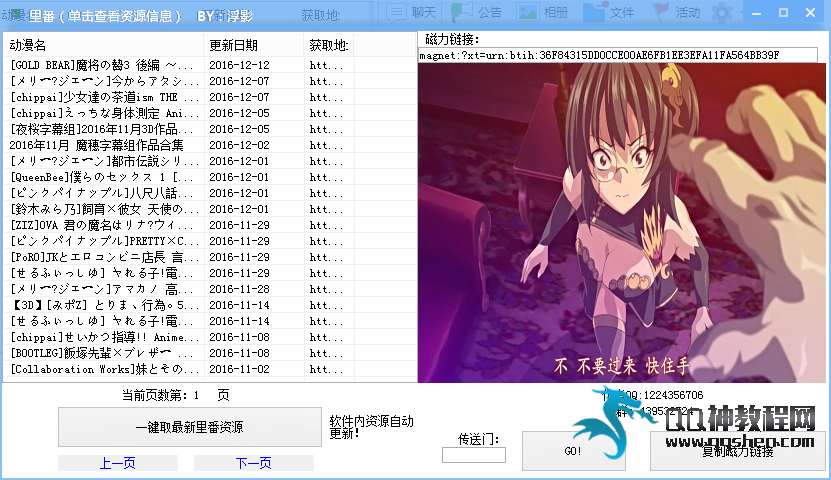Click the 获取地 column header
This screenshot has width=831, height=480.
pyautogui.click(x=329, y=46)
